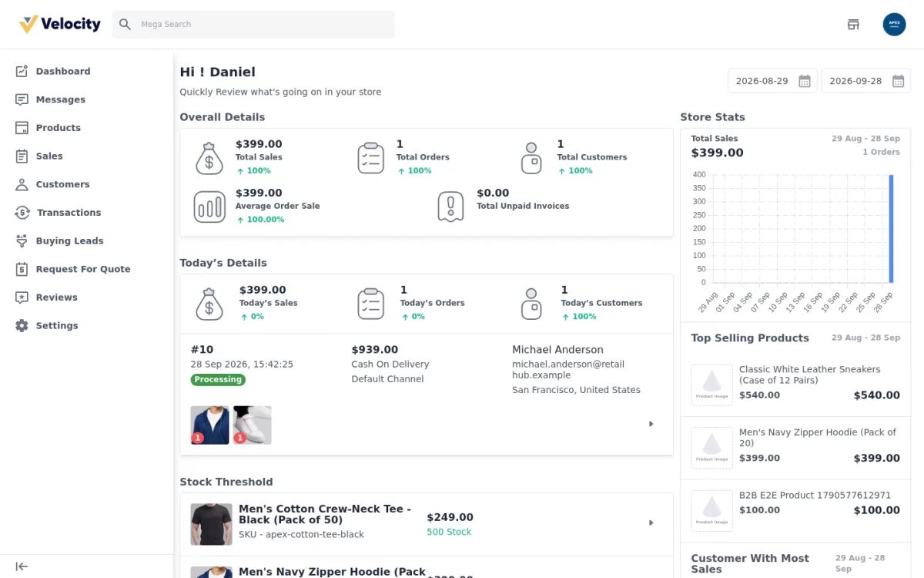This screenshot has width=924, height=578.
Task: Click the $939.00 order total
Action: tap(375, 350)
